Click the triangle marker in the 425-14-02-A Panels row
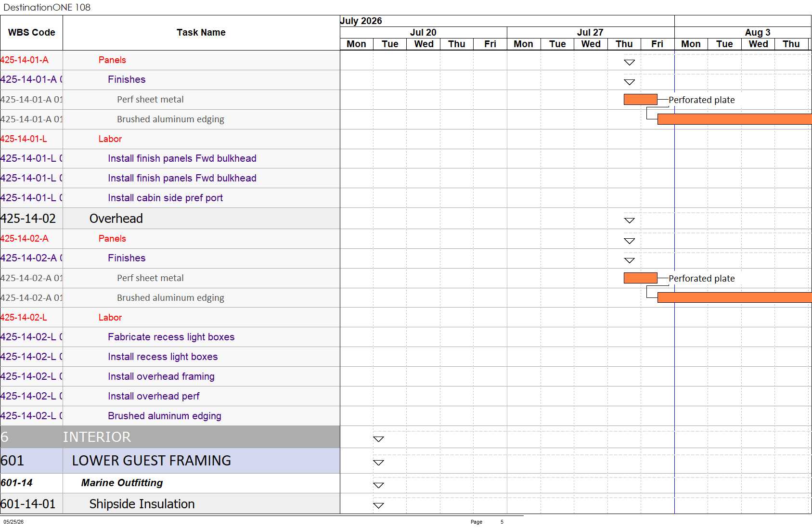The width and height of the screenshot is (812, 528). [x=629, y=241]
